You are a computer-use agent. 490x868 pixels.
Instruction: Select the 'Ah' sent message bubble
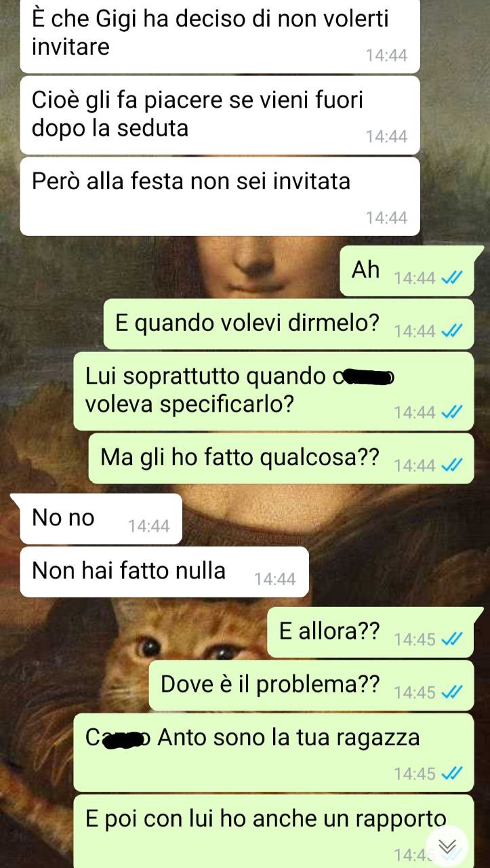pos(407,271)
